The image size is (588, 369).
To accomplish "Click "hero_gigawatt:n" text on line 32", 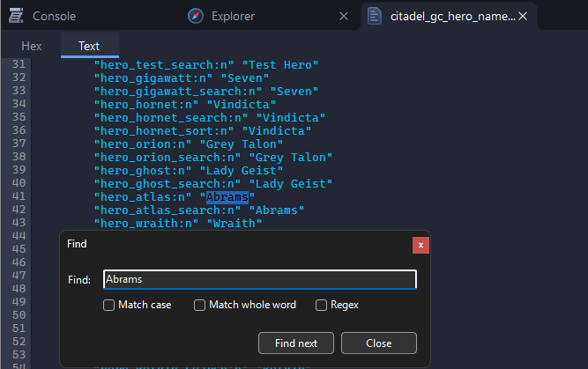I will (153, 78).
